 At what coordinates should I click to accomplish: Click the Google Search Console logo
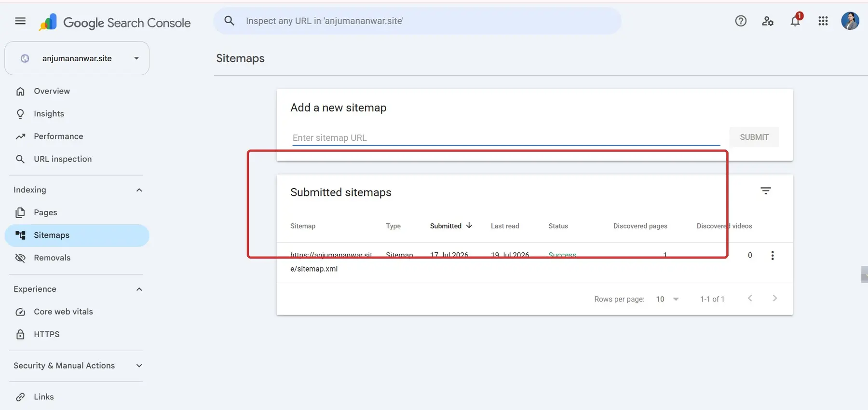click(x=115, y=22)
